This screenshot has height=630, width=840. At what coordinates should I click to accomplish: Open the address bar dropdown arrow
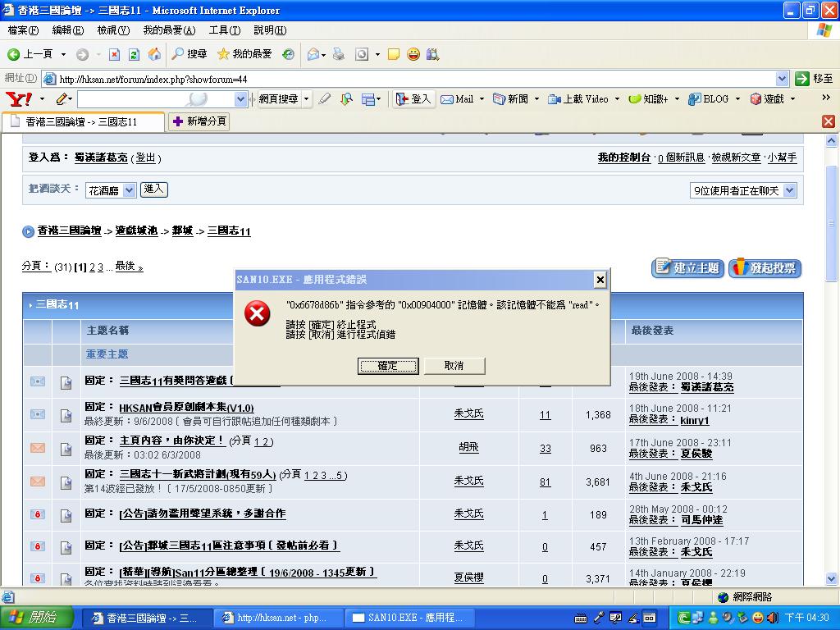point(782,80)
